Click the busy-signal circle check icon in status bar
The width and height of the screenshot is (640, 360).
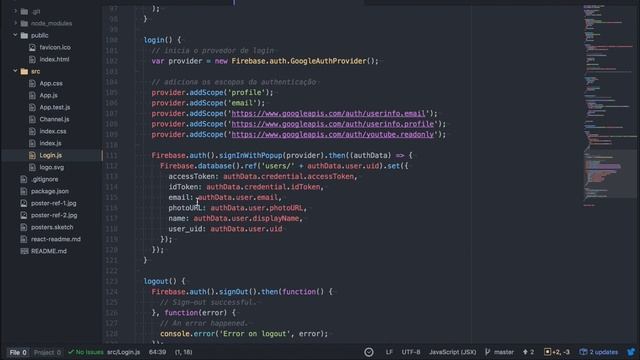[x=369, y=352]
